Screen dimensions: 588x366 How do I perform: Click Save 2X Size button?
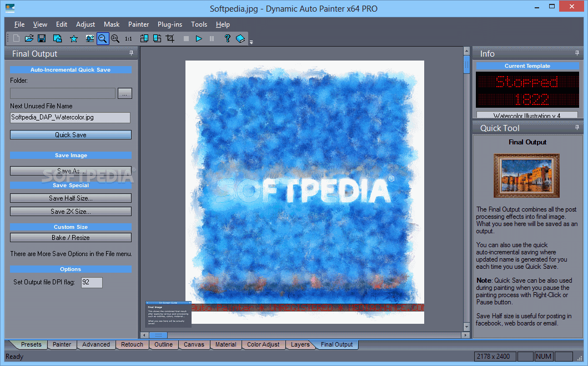(x=71, y=212)
